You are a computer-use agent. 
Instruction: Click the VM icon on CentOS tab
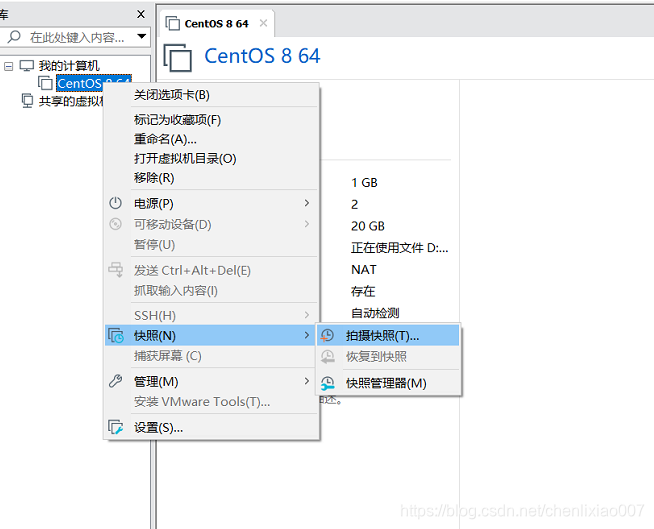click(x=172, y=23)
